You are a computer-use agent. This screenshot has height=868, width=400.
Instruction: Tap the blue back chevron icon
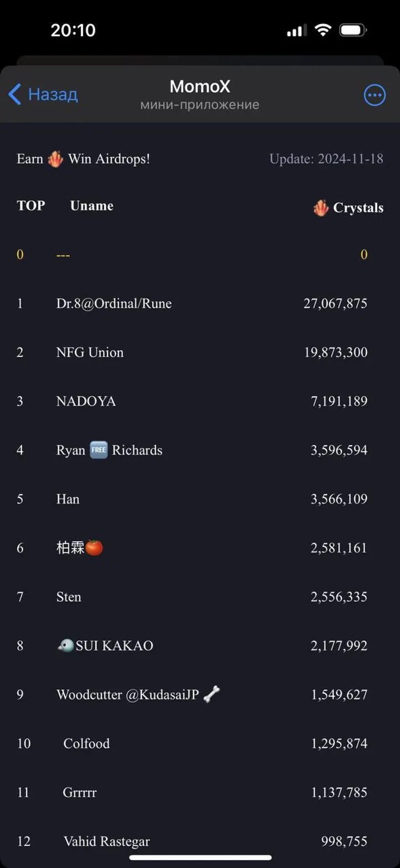(x=15, y=94)
